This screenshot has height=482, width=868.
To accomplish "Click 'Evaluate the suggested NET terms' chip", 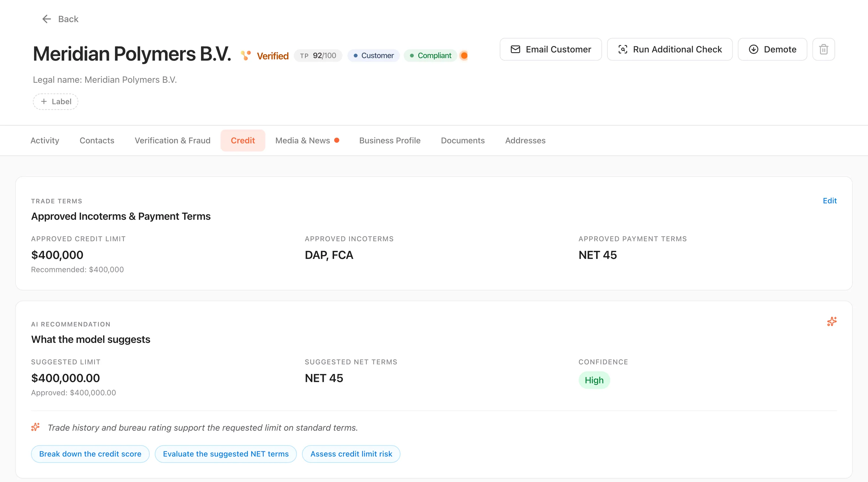I will (226, 454).
